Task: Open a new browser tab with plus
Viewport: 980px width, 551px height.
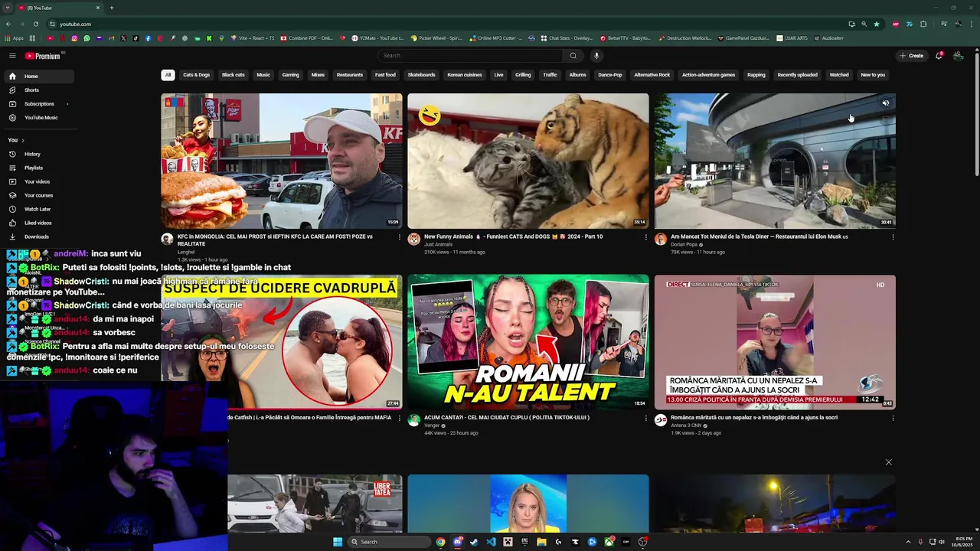Action: pyautogui.click(x=111, y=8)
